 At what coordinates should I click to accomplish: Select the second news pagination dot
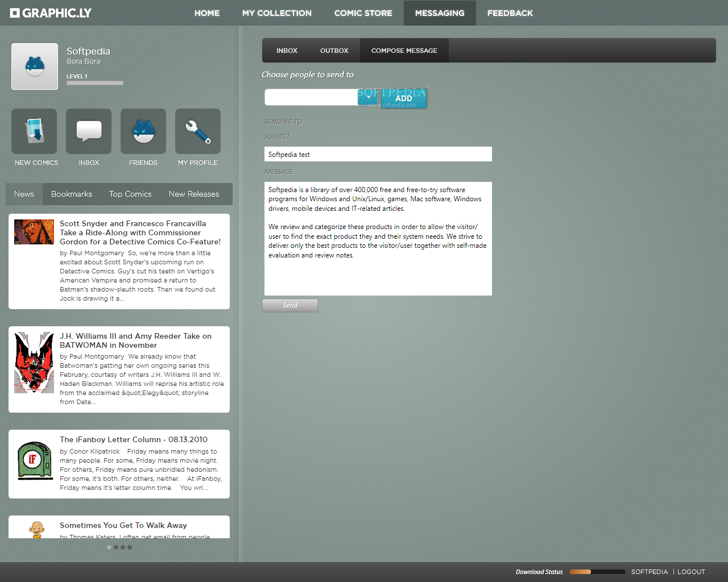[116, 547]
